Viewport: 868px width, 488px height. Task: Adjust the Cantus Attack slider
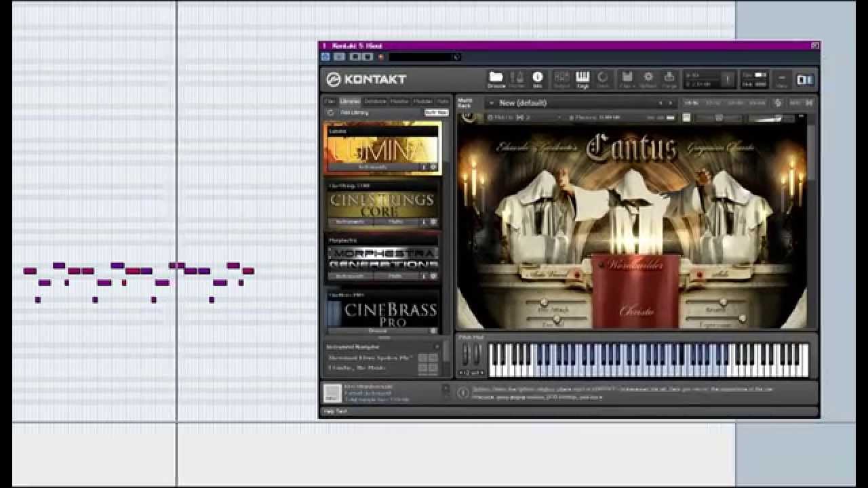coord(544,302)
